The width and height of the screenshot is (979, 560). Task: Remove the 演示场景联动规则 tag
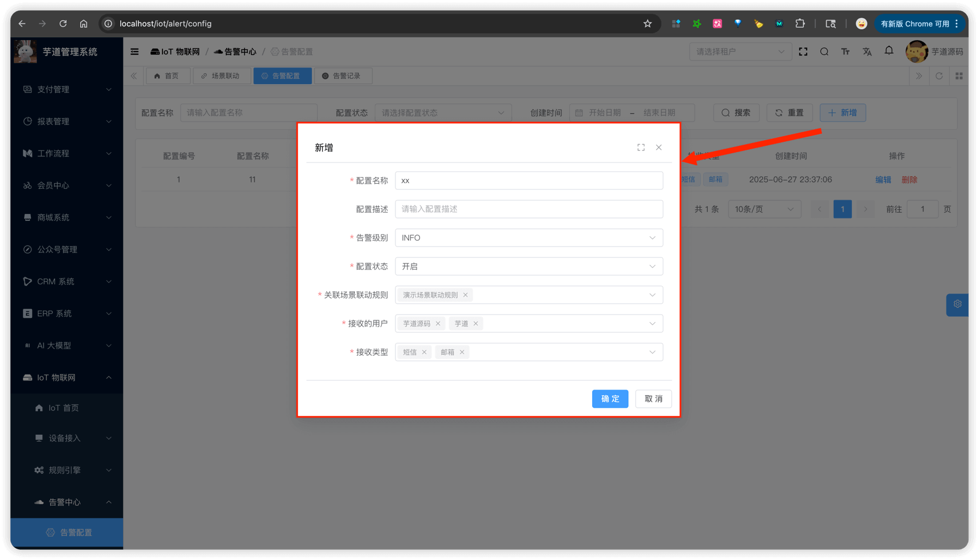point(465,295)
